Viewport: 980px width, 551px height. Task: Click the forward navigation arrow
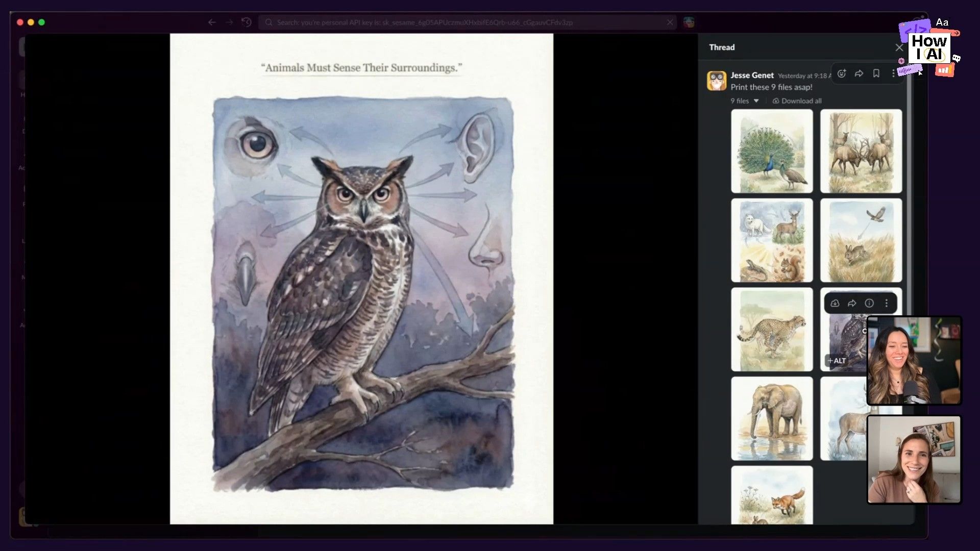tap(229, 22)
